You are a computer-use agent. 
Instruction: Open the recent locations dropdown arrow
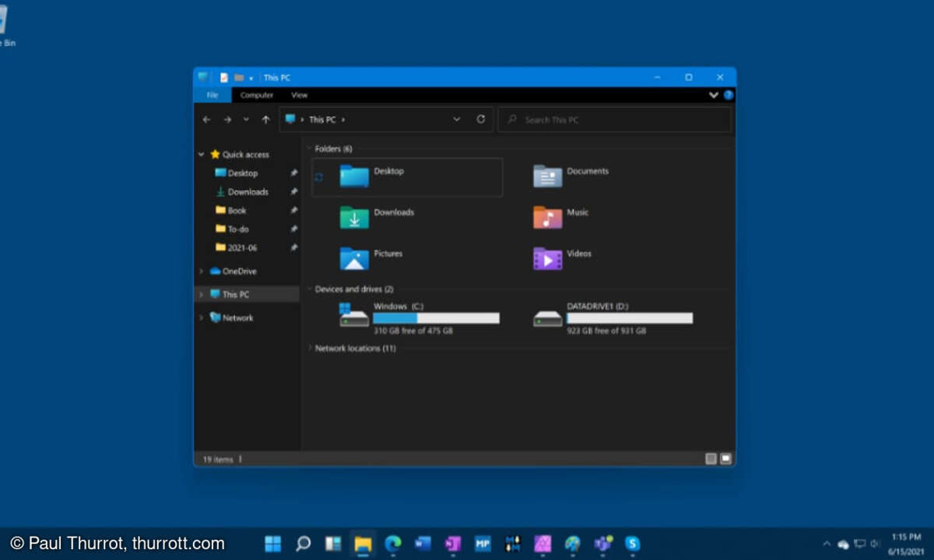246,120
